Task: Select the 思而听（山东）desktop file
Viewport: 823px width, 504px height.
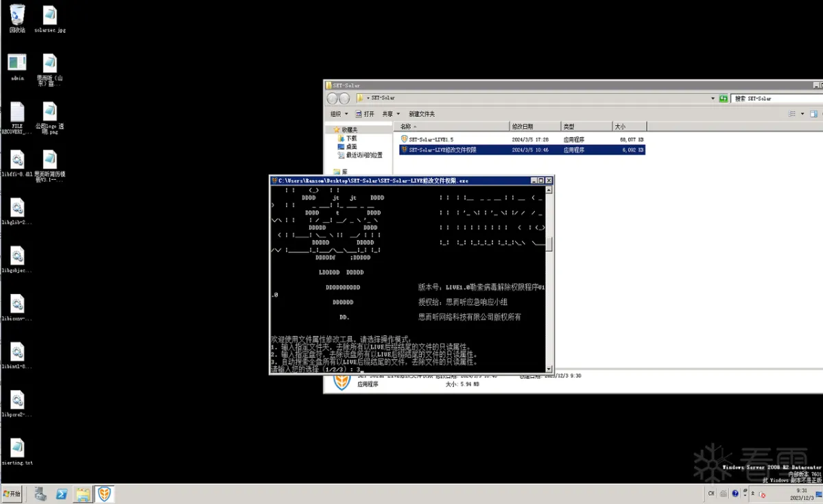Action: coord(49,70)
